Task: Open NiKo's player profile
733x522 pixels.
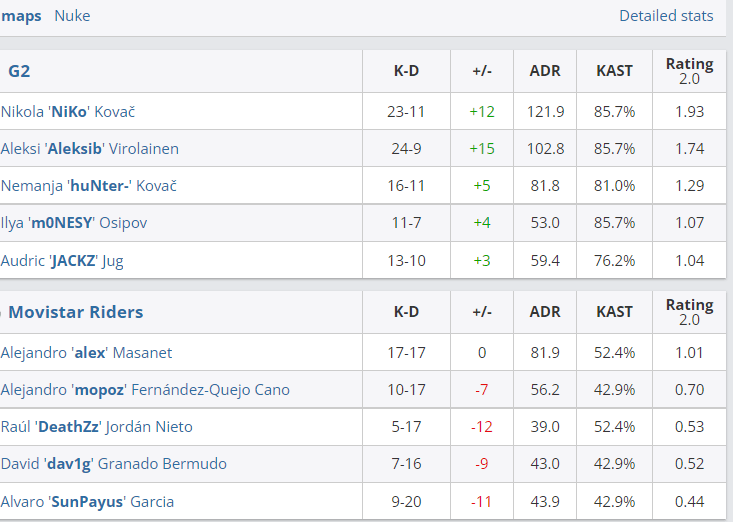Action: 68,112
